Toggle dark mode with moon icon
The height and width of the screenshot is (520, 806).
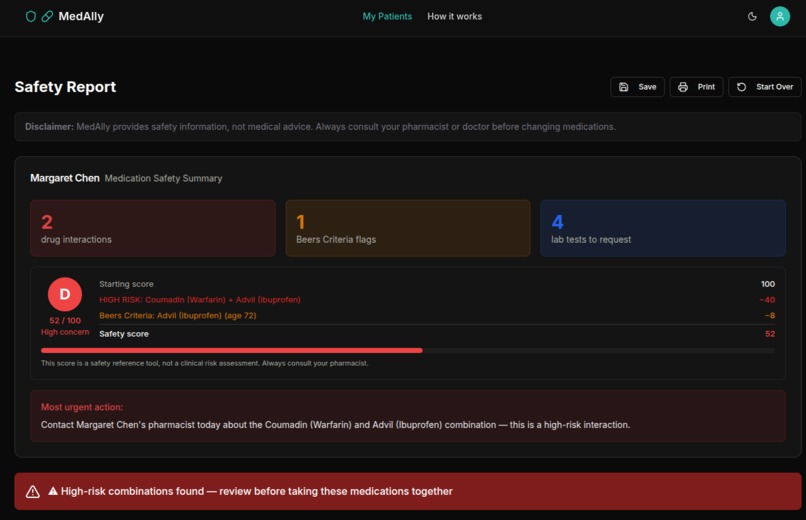click(752, 16)
